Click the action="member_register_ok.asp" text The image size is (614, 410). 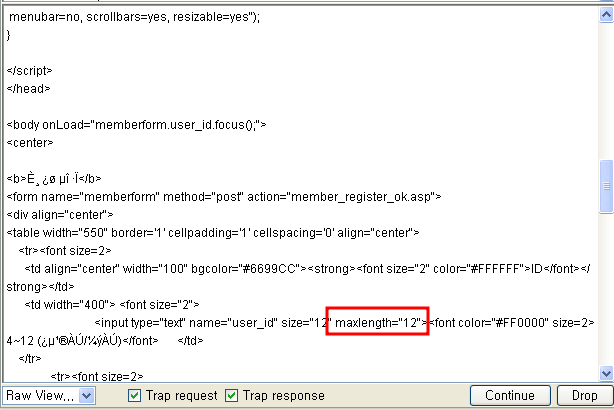(x=341, y=197)
